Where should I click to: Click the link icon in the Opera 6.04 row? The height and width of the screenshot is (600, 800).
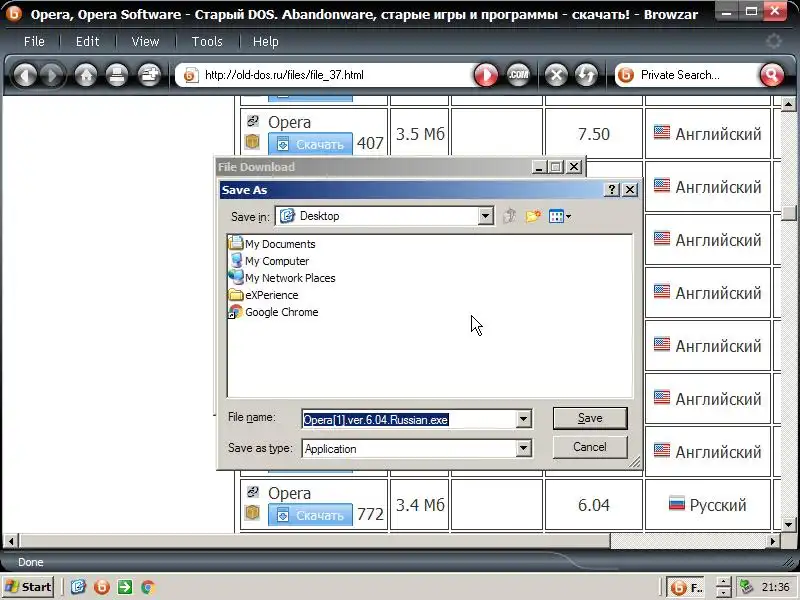pyautogui.click(x=253, y=492)
